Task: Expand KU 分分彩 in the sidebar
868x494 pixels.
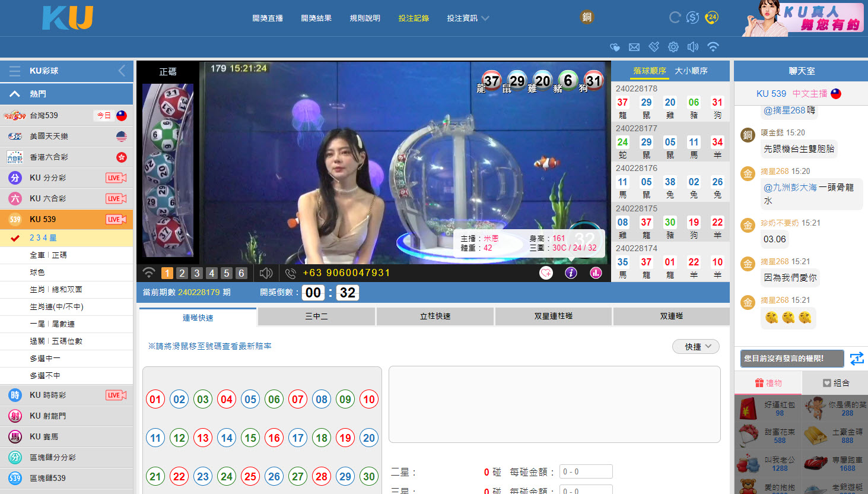Action: [x=66, y=178]
